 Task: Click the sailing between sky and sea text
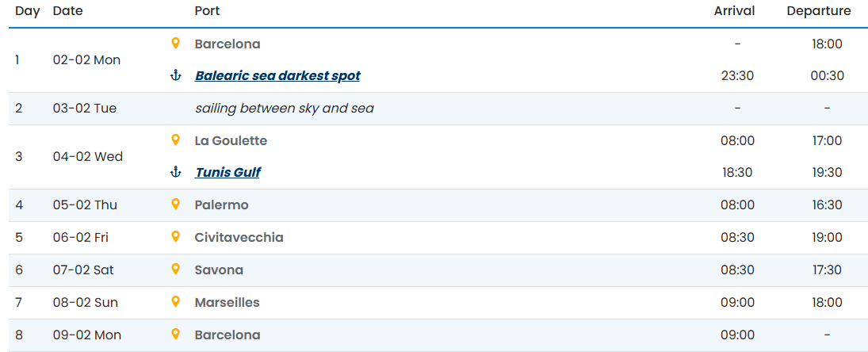(284, 108)
